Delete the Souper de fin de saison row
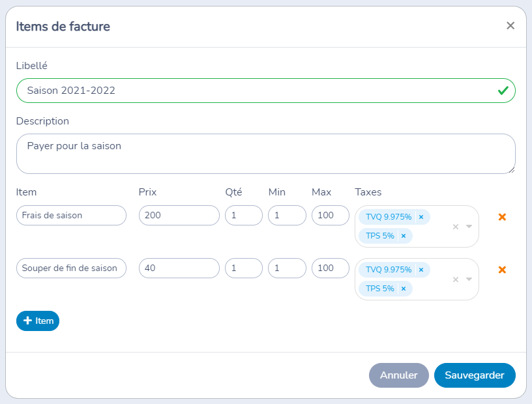Image resolution: width=532 pixels, height=404 pixels. point(502,270)
